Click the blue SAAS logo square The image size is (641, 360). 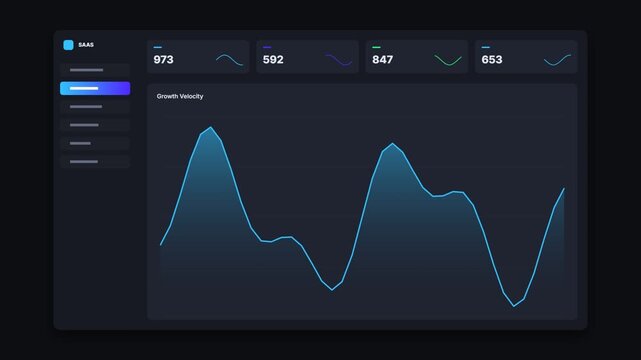[x=68, y=45]
